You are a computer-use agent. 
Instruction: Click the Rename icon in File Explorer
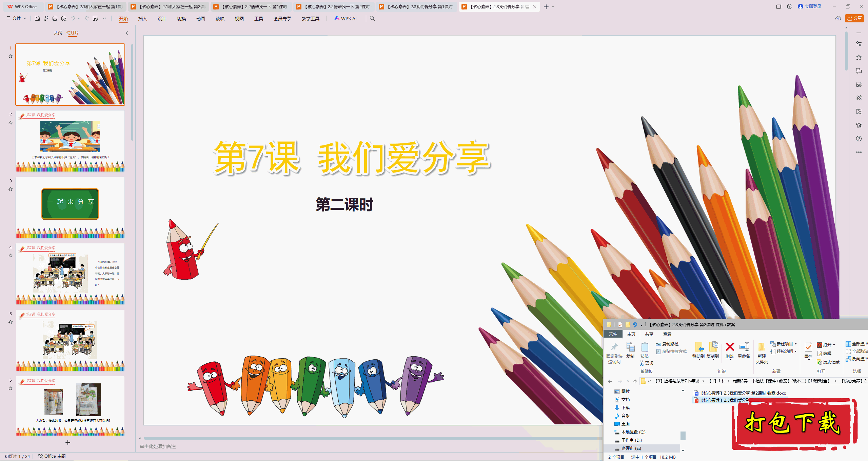(744, 350)
